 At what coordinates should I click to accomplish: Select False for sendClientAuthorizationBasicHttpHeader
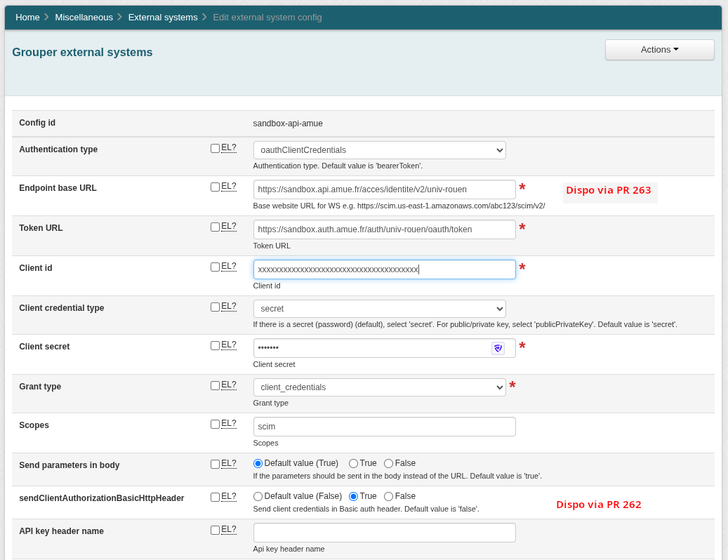click(x=389, y=496)
